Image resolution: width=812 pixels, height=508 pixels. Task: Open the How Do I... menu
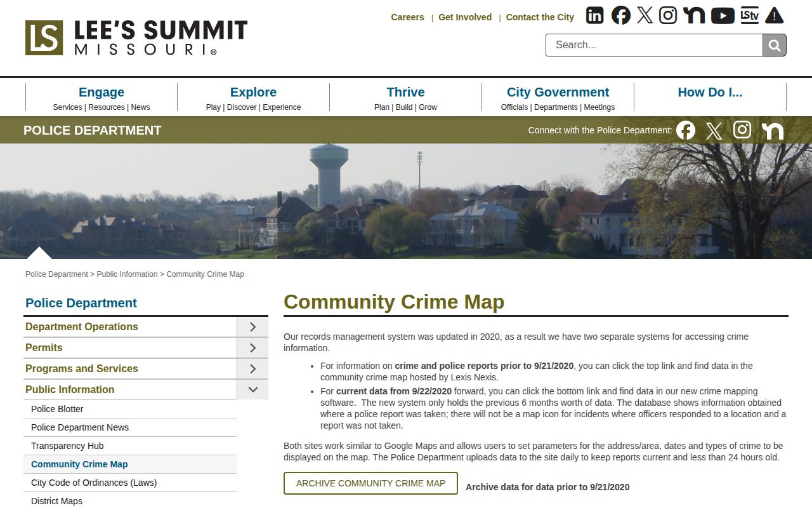(x=710, y=92)
